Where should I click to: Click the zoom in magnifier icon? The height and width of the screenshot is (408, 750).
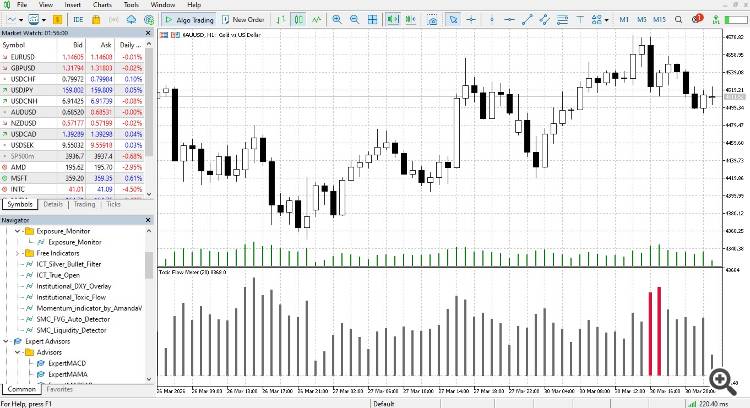[x=337, y=20]
